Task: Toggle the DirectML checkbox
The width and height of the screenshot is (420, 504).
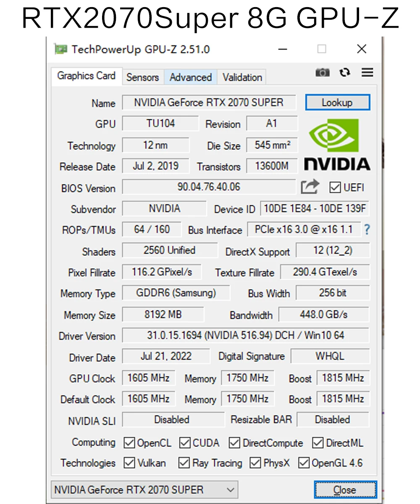Action: click(x=318, y=443)
